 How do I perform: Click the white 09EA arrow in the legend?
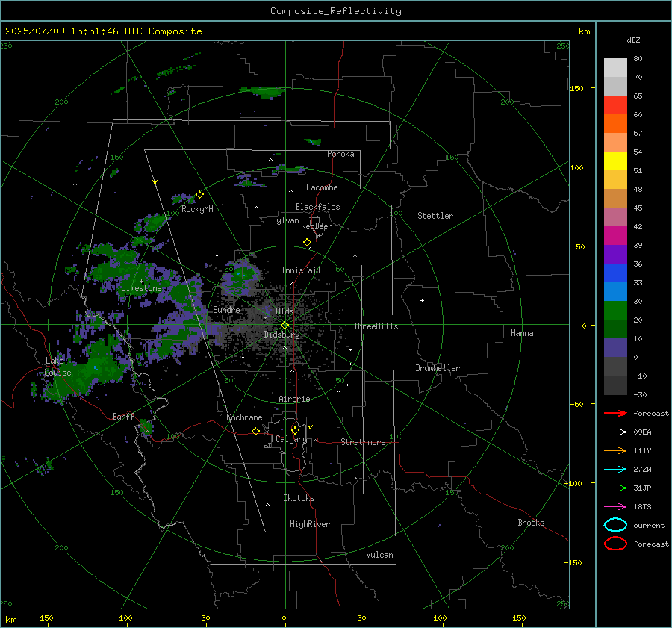tap(615, 432)
